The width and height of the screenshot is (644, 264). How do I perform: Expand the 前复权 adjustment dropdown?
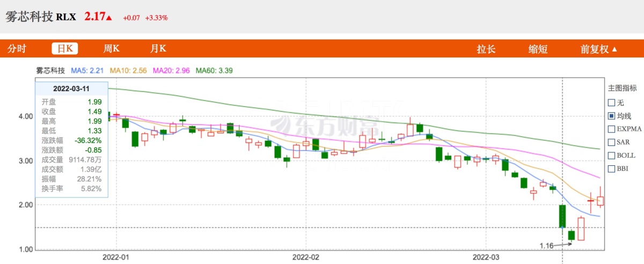pos(598,49)
